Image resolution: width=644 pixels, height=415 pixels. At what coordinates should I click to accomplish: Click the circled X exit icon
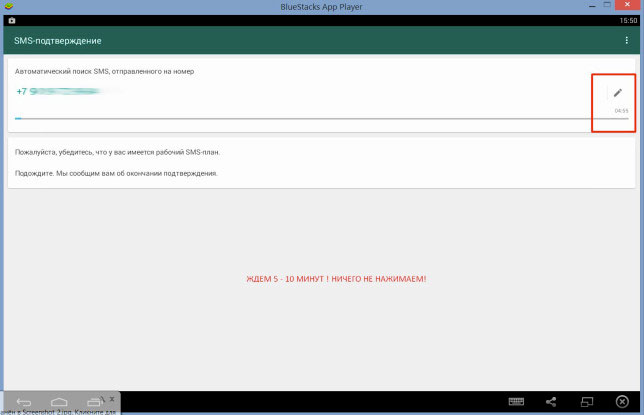pyautogui.click(x=622, y=401)
